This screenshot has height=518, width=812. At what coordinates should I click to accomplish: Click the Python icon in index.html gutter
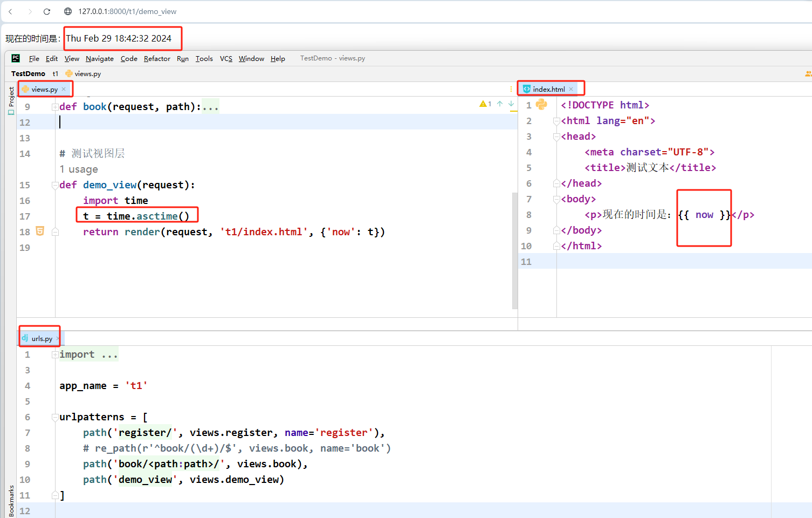pyautogui.click(x=542, y=104)
